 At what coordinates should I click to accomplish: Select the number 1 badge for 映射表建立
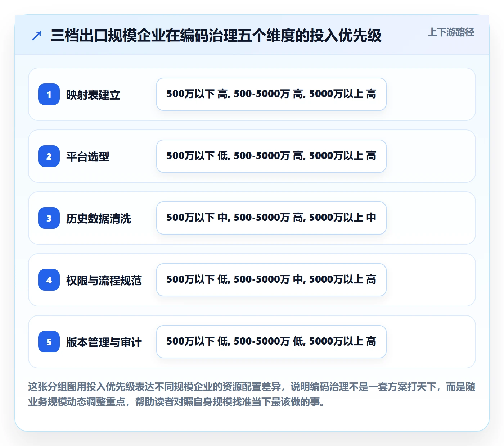coord(49,94)
